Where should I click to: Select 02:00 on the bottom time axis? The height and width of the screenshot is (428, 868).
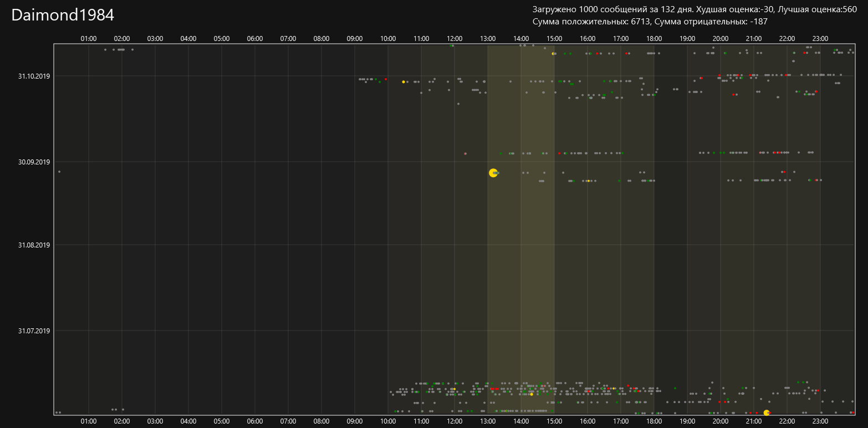pyautogui.click(x=122, y=421)
